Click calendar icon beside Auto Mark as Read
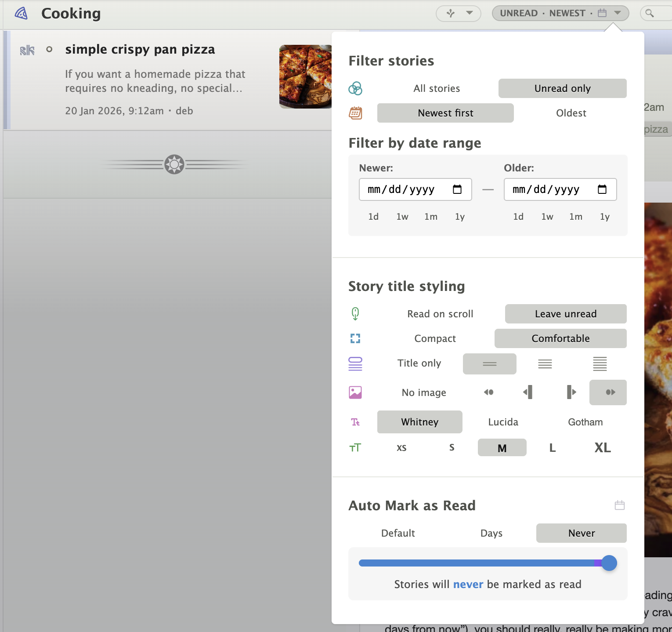The width and height of the screenshot is (672, 632). 619,505
